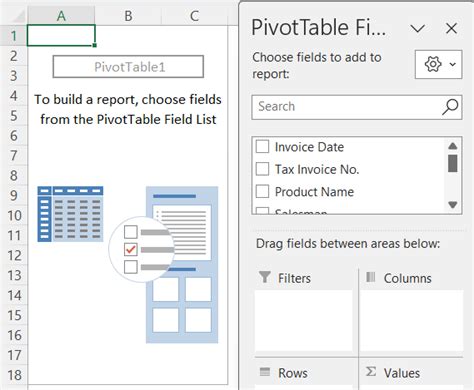Open the PivotTable Fields task pane options chevron
This screenshot has width=474, height=390.
[x=417, y=29]
